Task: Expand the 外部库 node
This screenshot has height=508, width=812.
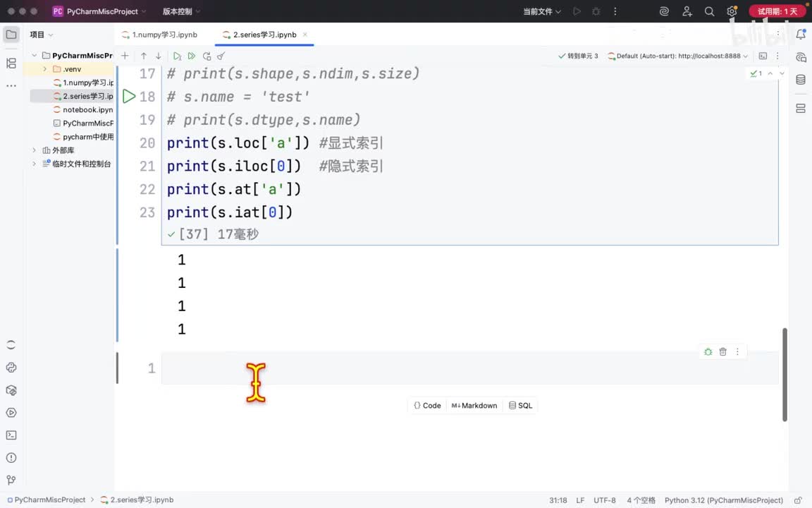Action: (34, 150)
